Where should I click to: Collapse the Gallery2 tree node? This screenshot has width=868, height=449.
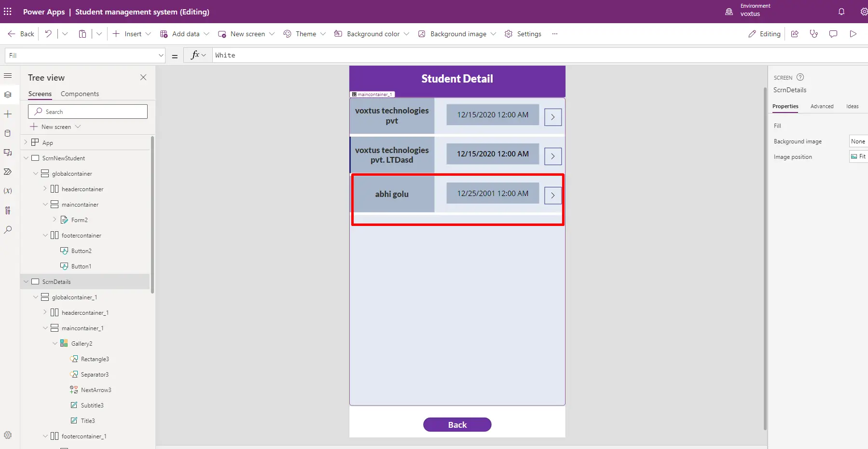[55, 343]
